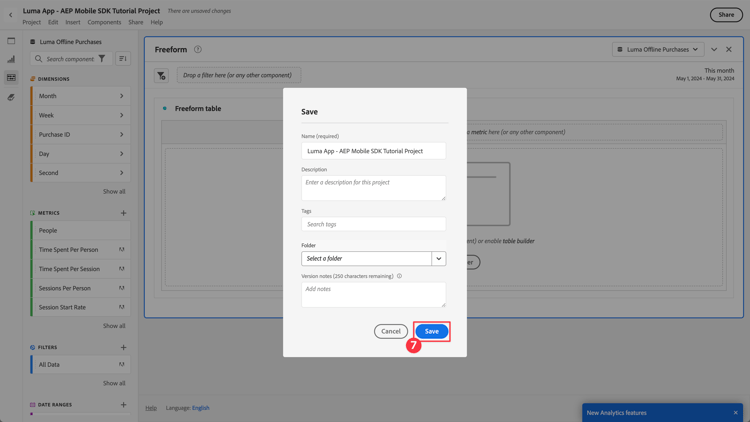Click the panel filter icon button
Viewport: 750px width, 422px height.
(161, 75)
